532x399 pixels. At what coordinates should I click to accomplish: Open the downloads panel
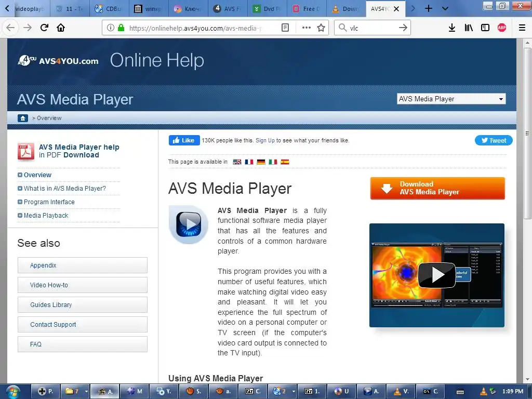click(452, 28)
